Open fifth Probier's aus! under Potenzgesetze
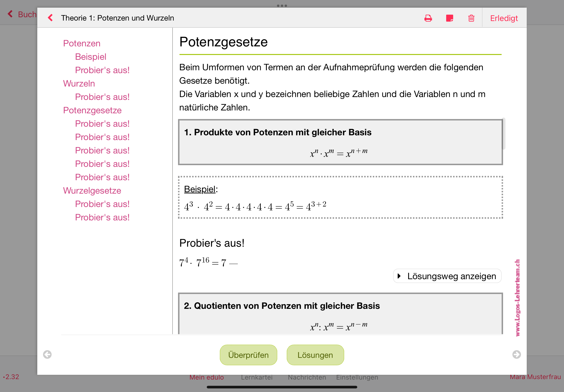The width and height of the screenshot is (564, 392). (102, 177)
